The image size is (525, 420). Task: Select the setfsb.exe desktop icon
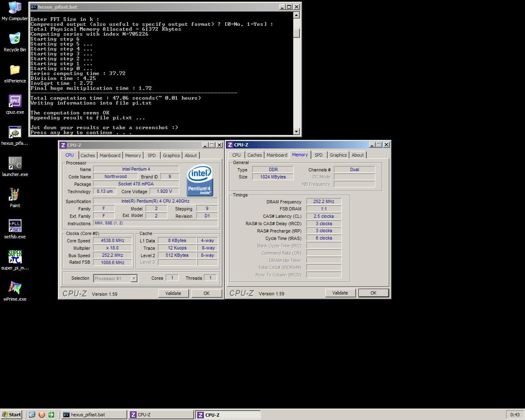[15, 226]
